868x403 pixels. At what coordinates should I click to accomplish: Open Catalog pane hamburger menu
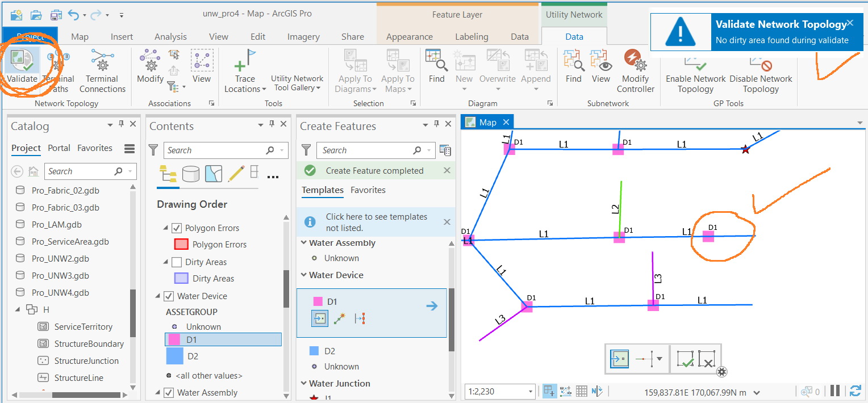tap(130, 149)
